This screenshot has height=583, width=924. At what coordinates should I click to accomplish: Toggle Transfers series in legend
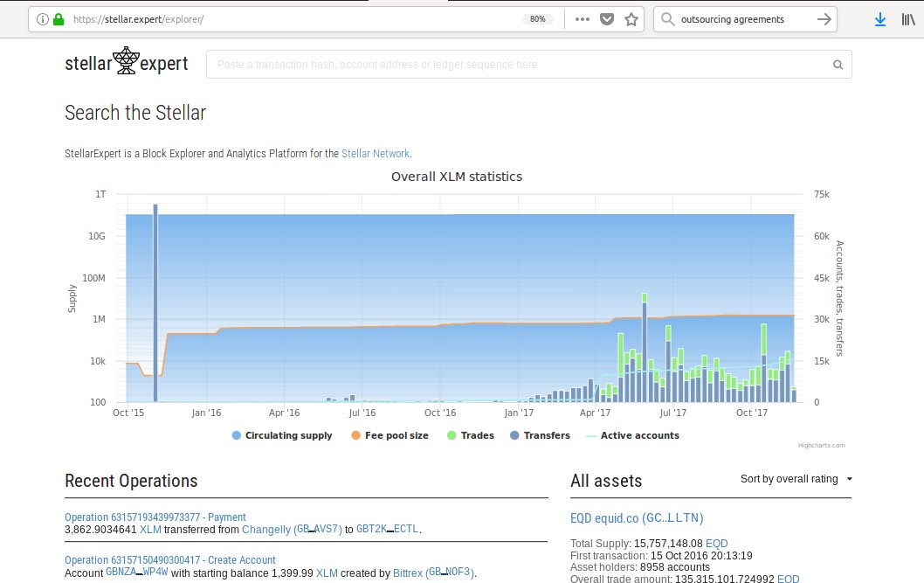pyautogui.click(x=540, y=435)
